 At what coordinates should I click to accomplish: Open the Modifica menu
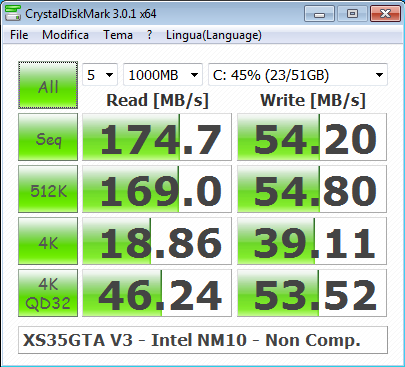[x=65, y=35]
